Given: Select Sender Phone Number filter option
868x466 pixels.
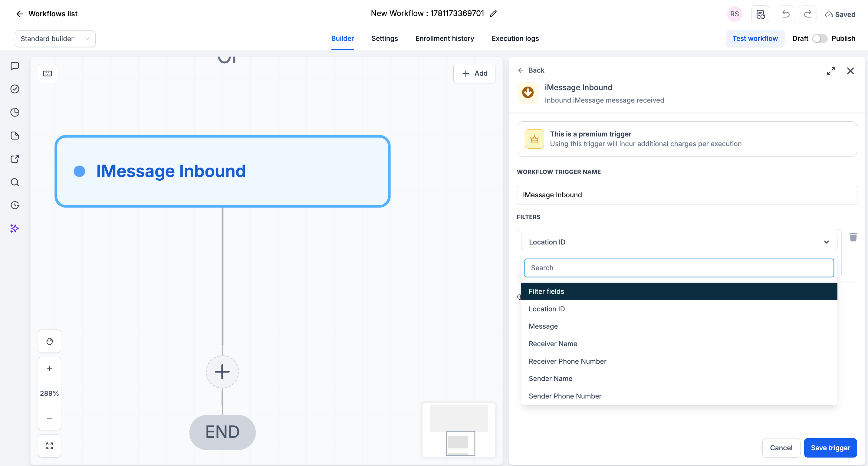Looking at the screenshot, I should click(x=679, y=396).
